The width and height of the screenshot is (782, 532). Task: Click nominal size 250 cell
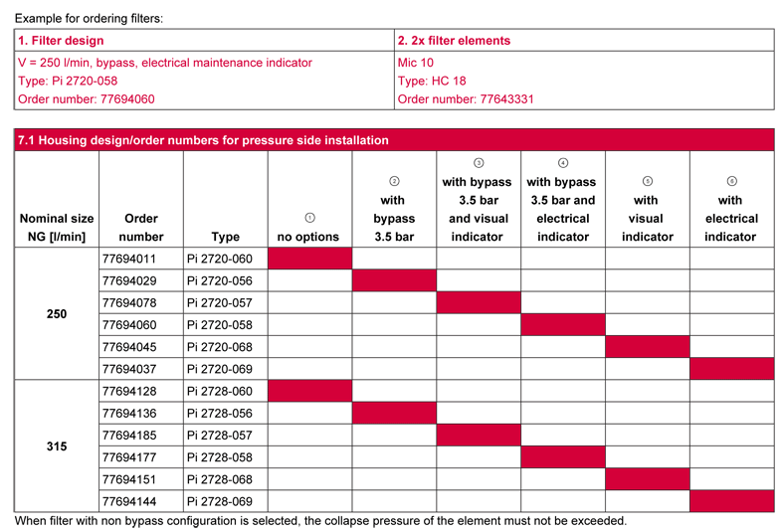(57, 313)
